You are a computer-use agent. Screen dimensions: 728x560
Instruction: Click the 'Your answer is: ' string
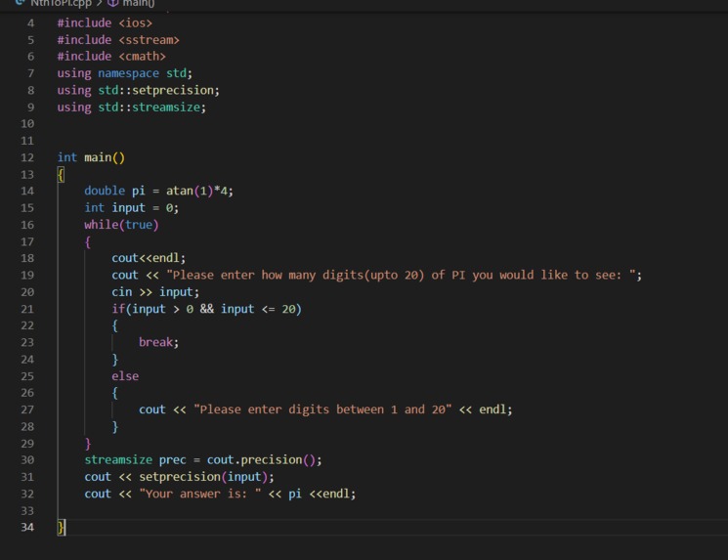coord(200,495)
